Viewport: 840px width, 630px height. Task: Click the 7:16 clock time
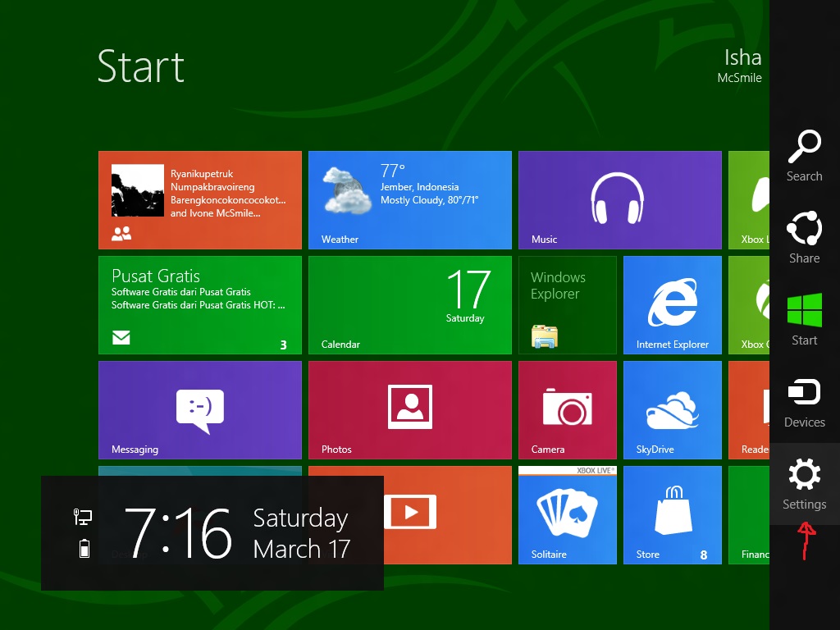[x=178, y=533]
